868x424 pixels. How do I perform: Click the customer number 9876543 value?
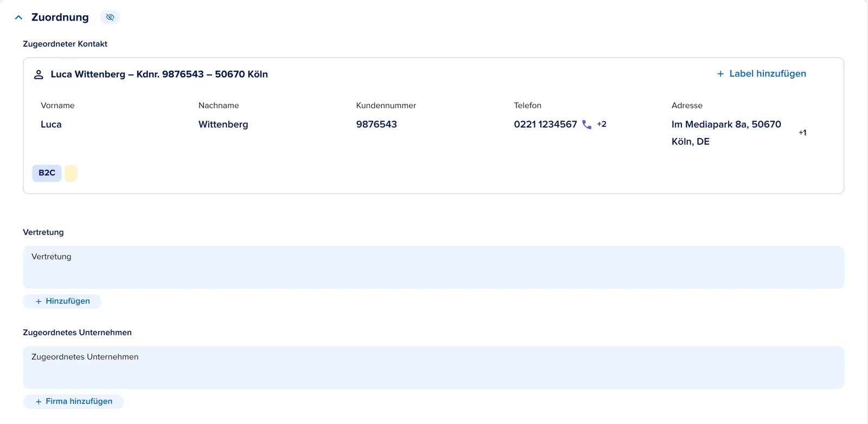point(376,124)
